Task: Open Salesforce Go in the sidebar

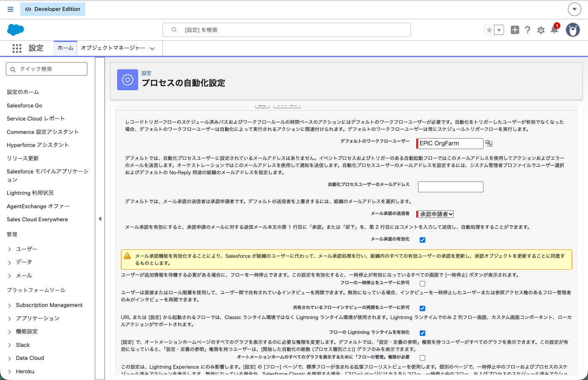Action: click(24, 105)
